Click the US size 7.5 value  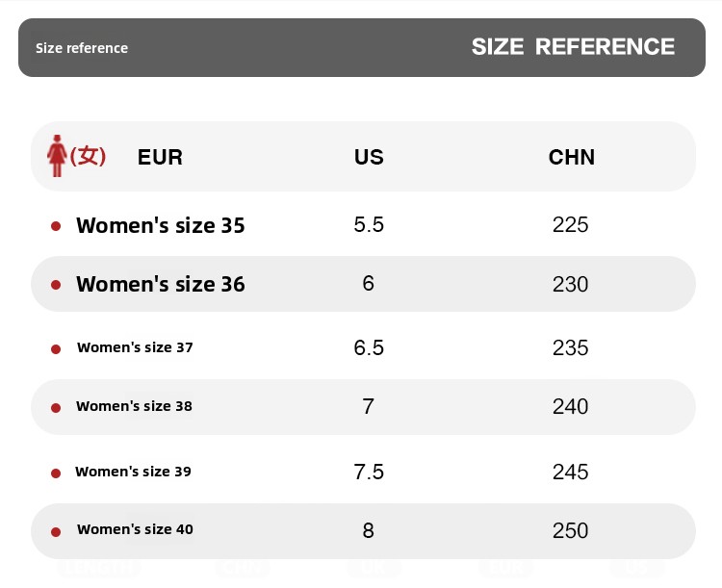point(369,472)
